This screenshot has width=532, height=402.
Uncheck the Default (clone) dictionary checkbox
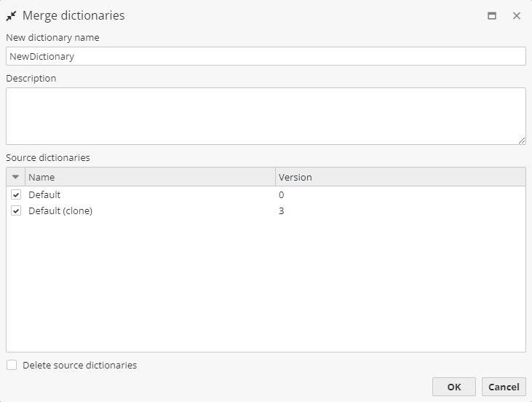click(16, 211)
